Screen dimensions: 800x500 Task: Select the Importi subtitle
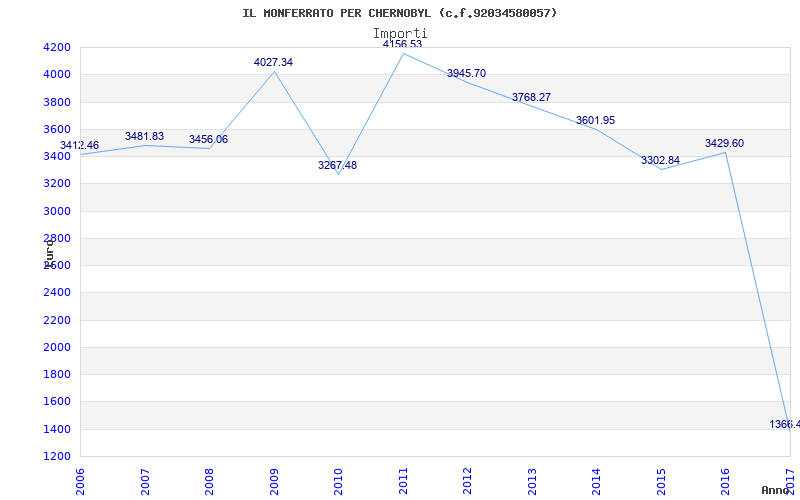click(400, 34)
